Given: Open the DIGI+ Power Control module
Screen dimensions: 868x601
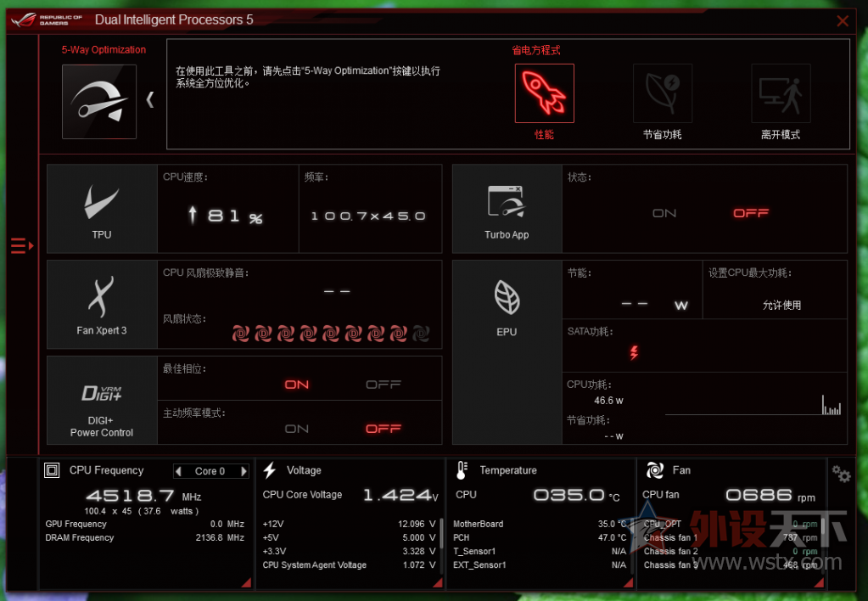Looking at the screenshot, I should click(102, 401).
